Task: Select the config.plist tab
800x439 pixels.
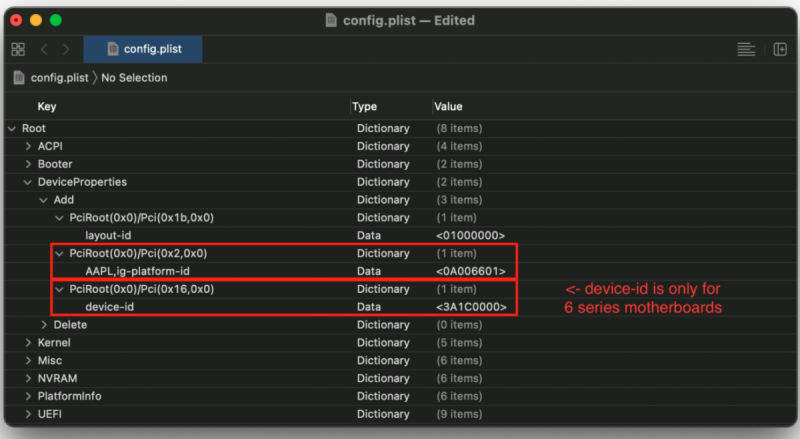Action: coord(143,49)
